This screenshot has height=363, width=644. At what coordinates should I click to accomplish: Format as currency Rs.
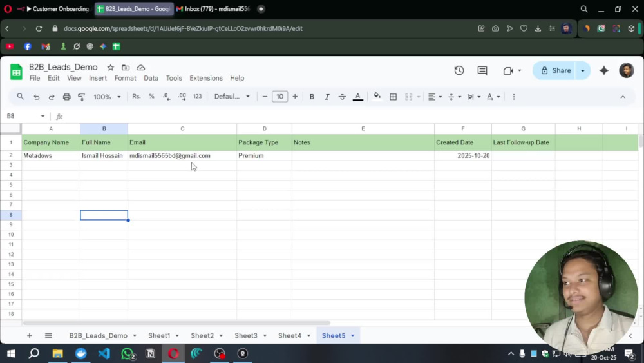(137, 97)
